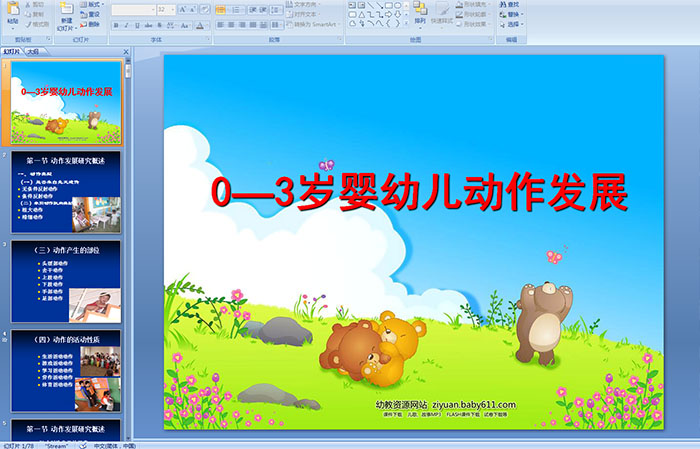
Task: Click the Copy (复制) button
Action: pyautogui.click(x=34, y=14)
